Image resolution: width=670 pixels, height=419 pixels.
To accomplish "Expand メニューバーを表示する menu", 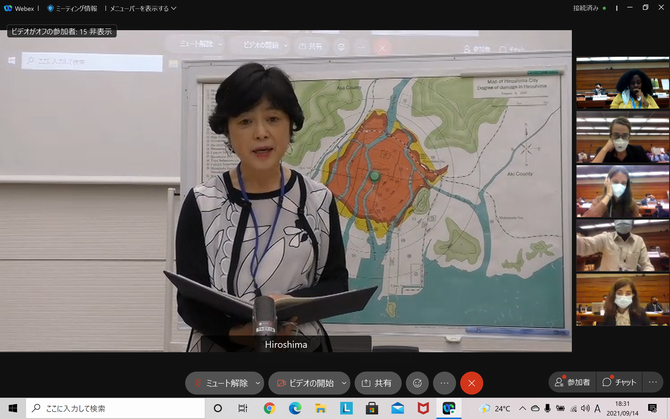I will click(147, 8).
